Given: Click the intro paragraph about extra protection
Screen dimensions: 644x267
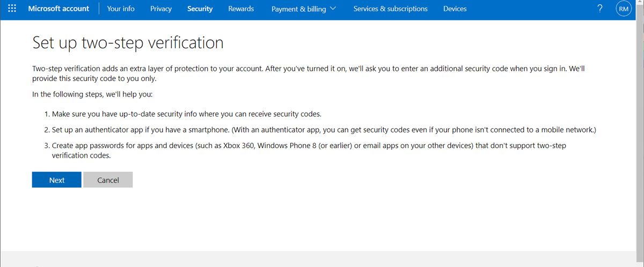Looking at the screenshot, I should pos(311,73).
